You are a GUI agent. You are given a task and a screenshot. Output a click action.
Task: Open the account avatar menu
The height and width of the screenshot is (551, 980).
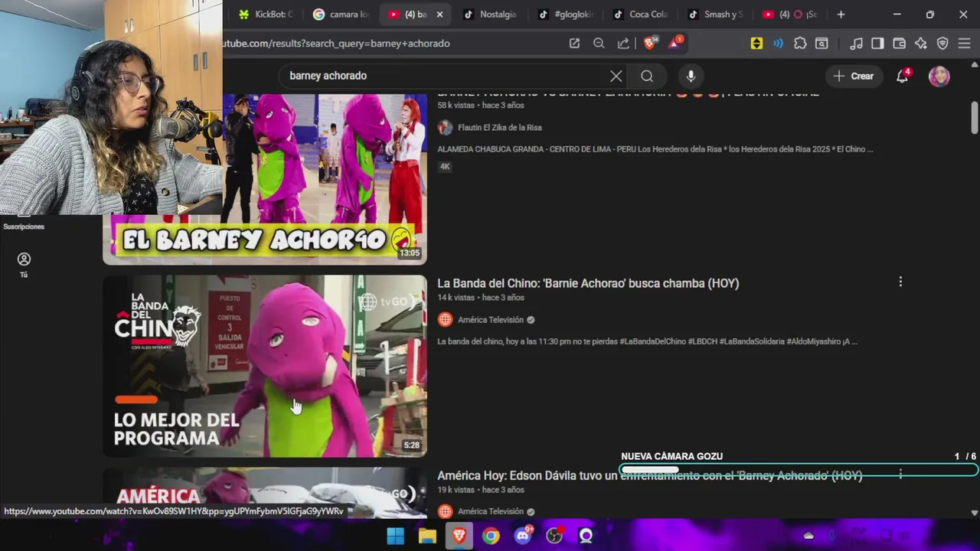[x=939, y=76]
